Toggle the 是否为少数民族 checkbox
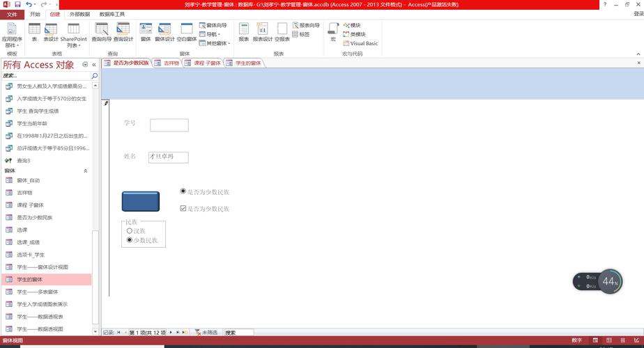 pos(183,208)
